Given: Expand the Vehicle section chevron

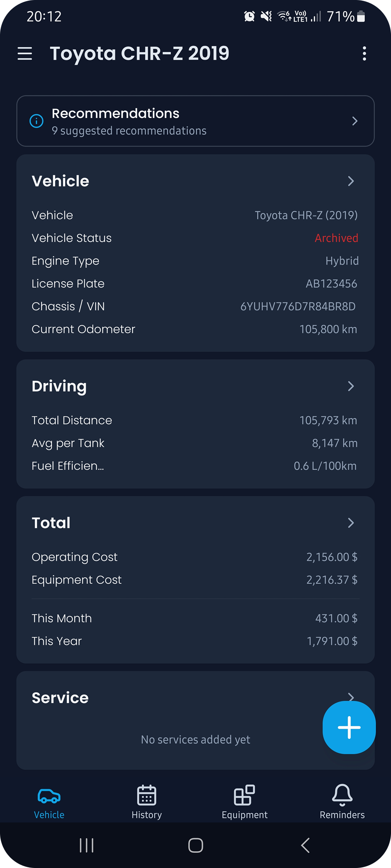Looking at the screenshot, I should pyautogui.click(x=351, y=181).
